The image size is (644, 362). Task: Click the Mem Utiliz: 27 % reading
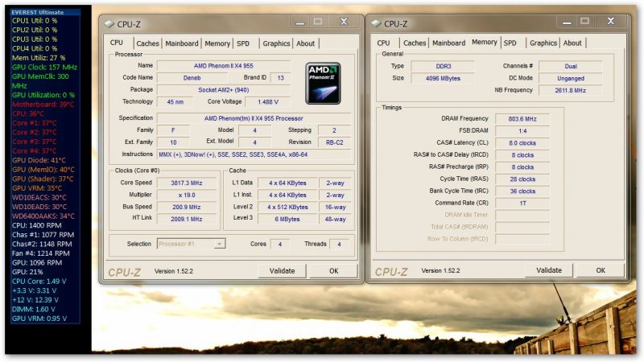tap(39, 57)
